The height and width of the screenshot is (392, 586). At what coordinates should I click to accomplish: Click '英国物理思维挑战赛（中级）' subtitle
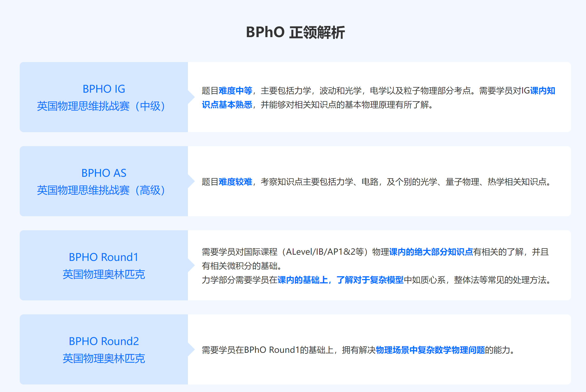[101, 106]
